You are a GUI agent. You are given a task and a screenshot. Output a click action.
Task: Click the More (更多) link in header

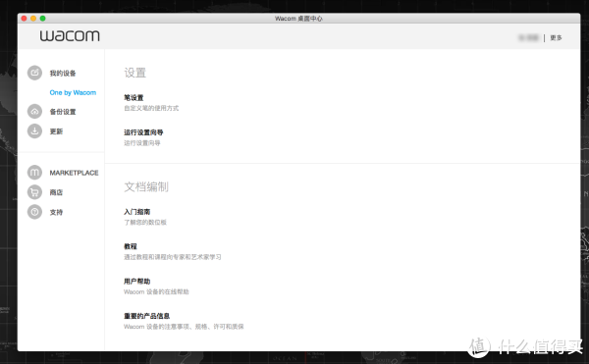click(x=556, y=37)
